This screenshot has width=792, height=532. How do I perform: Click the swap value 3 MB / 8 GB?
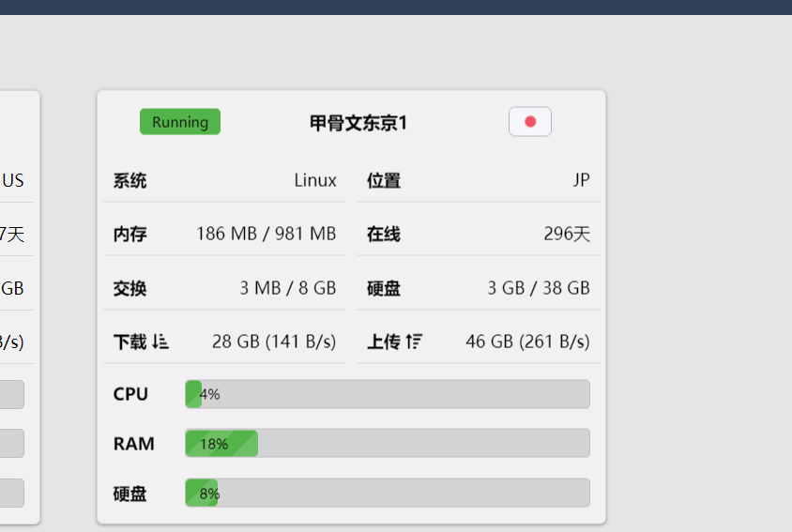click(x=288, y=288)
